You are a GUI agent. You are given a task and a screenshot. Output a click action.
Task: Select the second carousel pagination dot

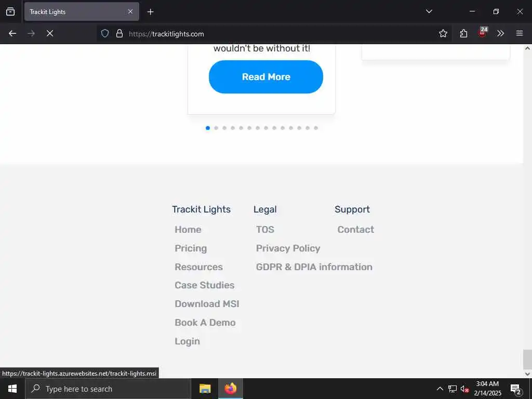click(x=216, y=128)
